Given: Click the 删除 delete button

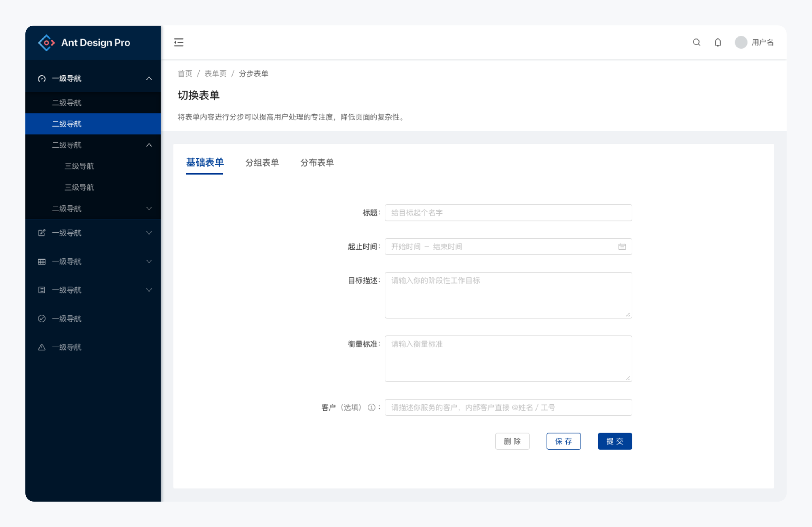Looking at the screenshot, I should pyautogui.click(x=512, y=441).
